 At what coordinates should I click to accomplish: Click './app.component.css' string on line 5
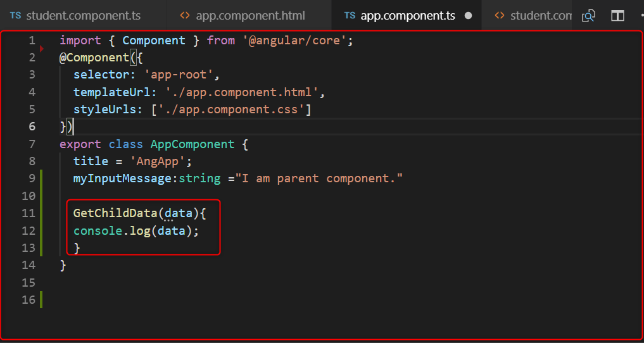(231, 109)
